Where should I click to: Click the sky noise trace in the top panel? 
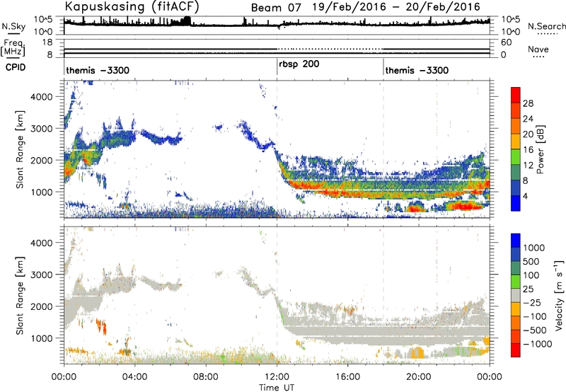coord(277,25)
